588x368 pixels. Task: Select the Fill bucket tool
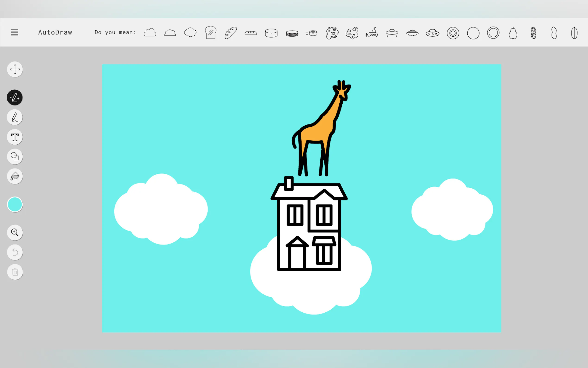point(15,176)
